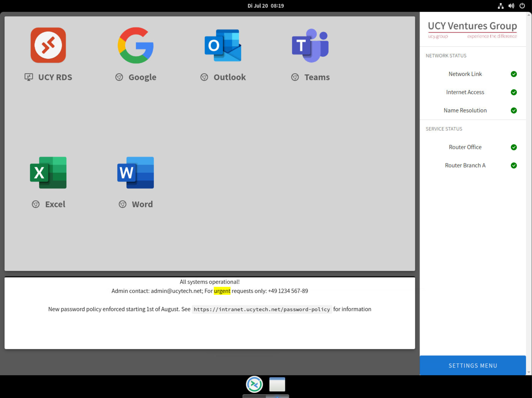
Task: Click the 'NETWORK STATUS' section heading
Action: pos(446,56)
